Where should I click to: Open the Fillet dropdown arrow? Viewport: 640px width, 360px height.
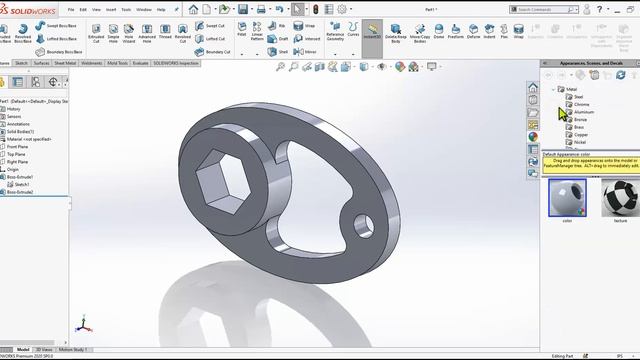point(242,54)
